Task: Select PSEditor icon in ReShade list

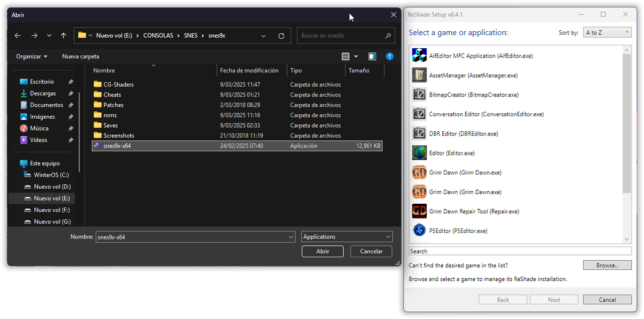Action: click(x=419, y=230)
